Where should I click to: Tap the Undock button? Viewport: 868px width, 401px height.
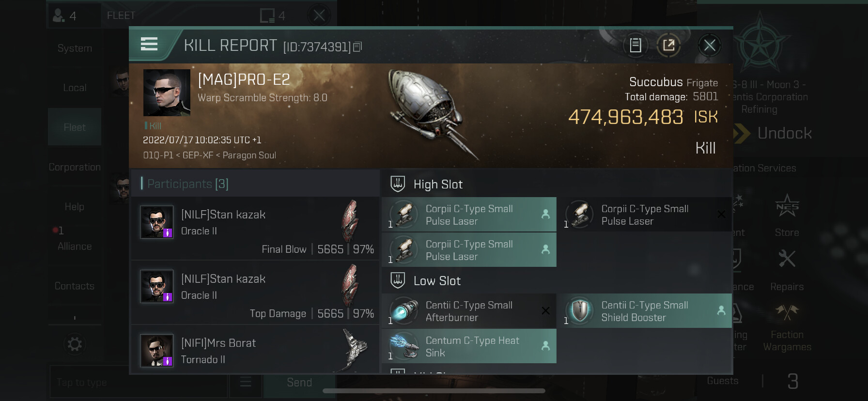coord(774,133)
